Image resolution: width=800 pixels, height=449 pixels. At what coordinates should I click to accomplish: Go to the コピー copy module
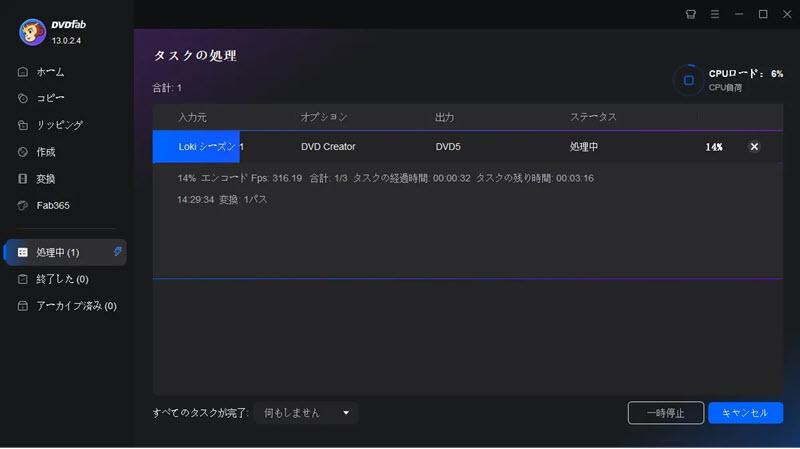(50, 98)
